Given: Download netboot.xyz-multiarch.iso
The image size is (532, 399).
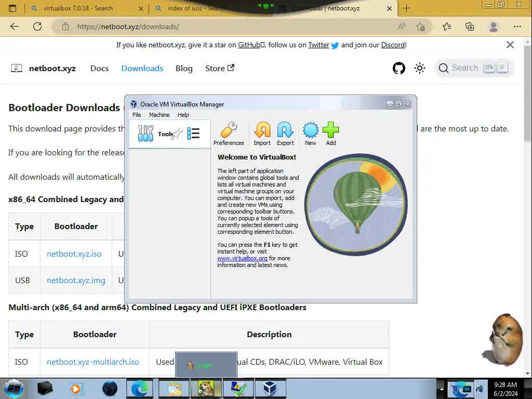Looking at the screenshot, I should tap(93, 362).
